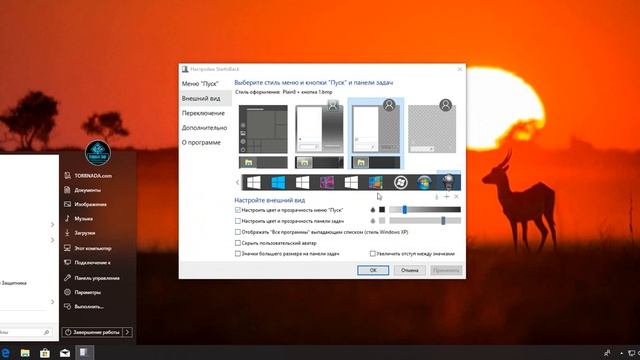Pick the white Windows logo left of blue logo
This screenshot has height=360, width=640.
click(x=253, y=182)
